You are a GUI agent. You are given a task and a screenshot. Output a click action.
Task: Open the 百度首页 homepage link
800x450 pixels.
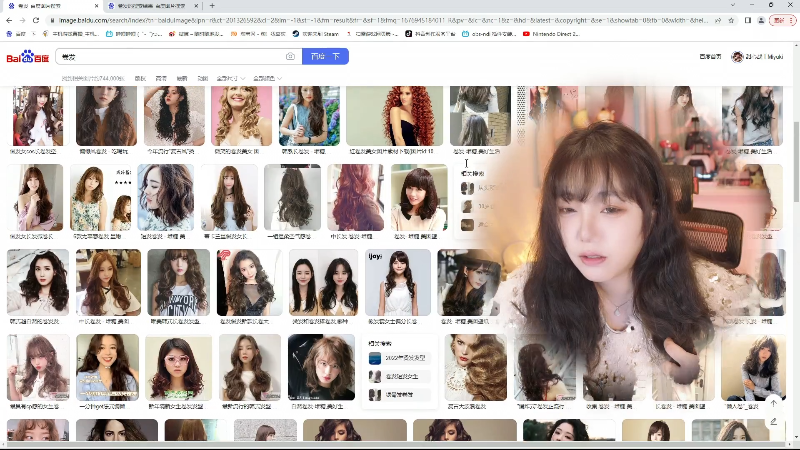click(710, 57)
